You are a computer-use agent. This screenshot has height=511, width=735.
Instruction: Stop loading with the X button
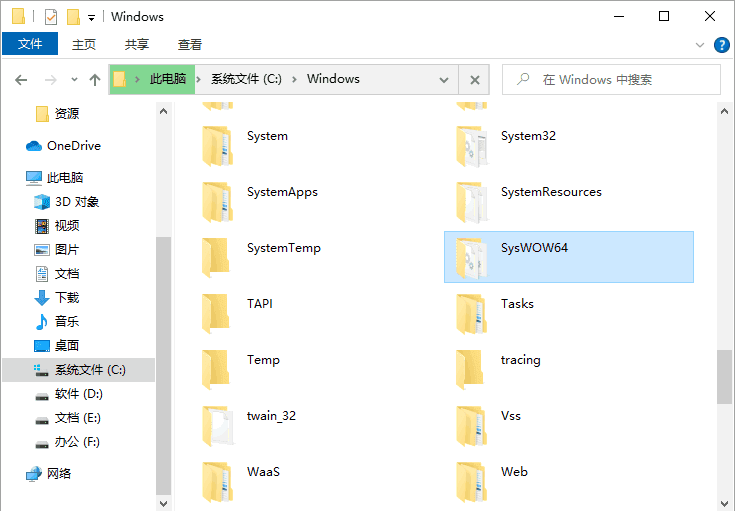pos(474,80)
